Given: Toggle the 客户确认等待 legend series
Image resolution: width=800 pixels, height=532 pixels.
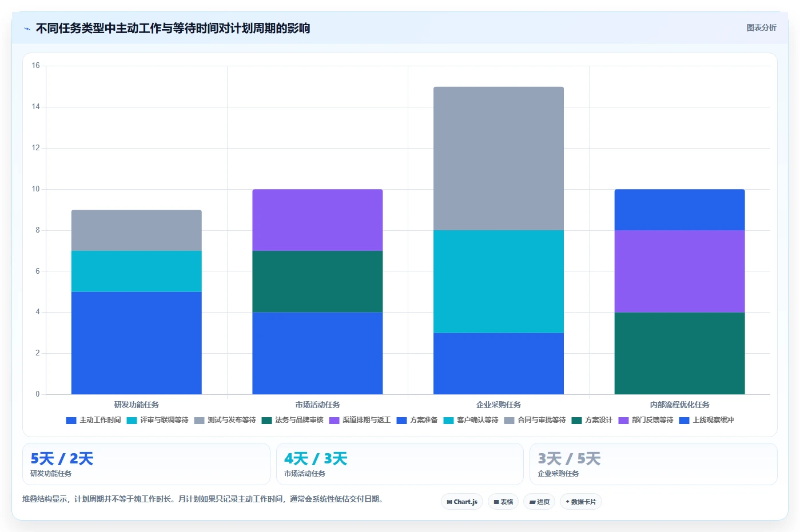Looking at the screenshot, I should click(471, 420).
